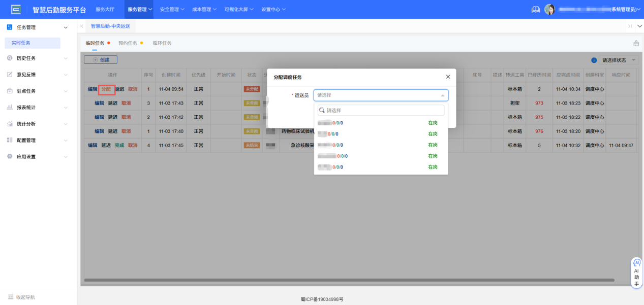Screen dimensions: 644x305
Task: Collapse the 运送员 dropdown selector
Action: click(442, 95)
